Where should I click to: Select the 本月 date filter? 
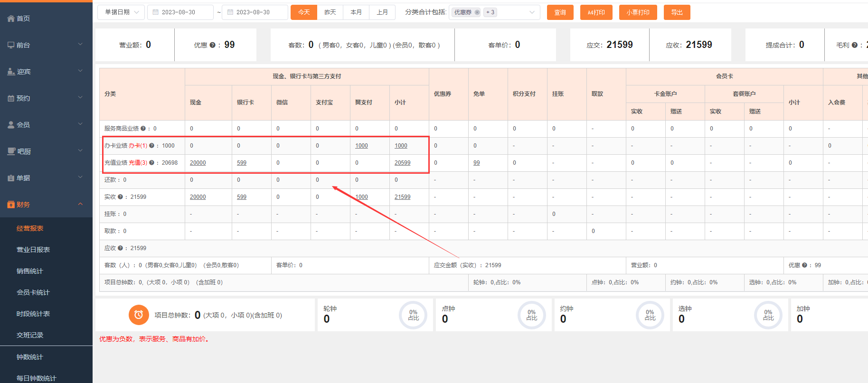pos(356,12)
